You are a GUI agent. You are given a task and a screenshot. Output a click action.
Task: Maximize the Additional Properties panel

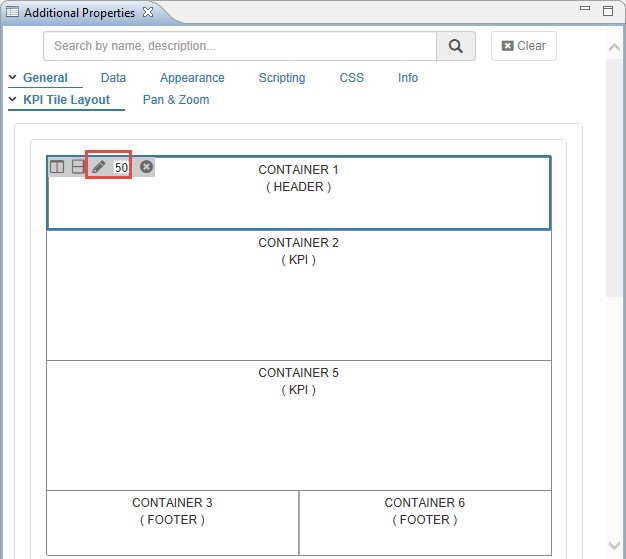click(x=607, y=12)
